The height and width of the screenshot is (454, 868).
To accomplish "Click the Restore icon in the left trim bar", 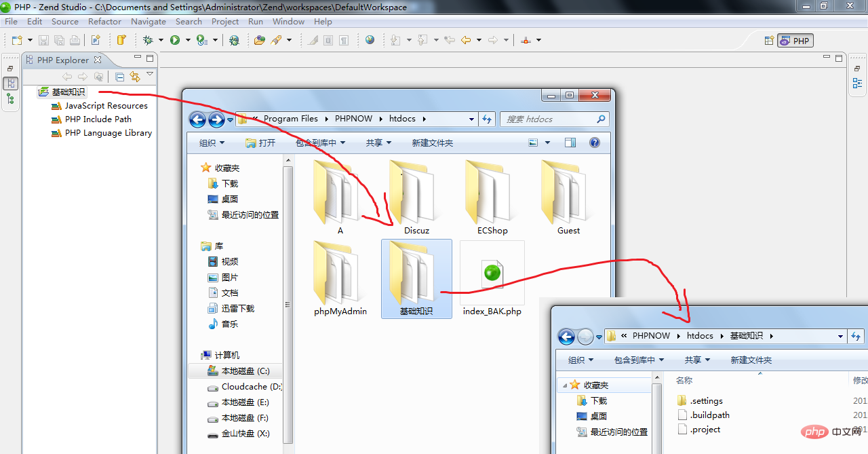I will point(10,69).
